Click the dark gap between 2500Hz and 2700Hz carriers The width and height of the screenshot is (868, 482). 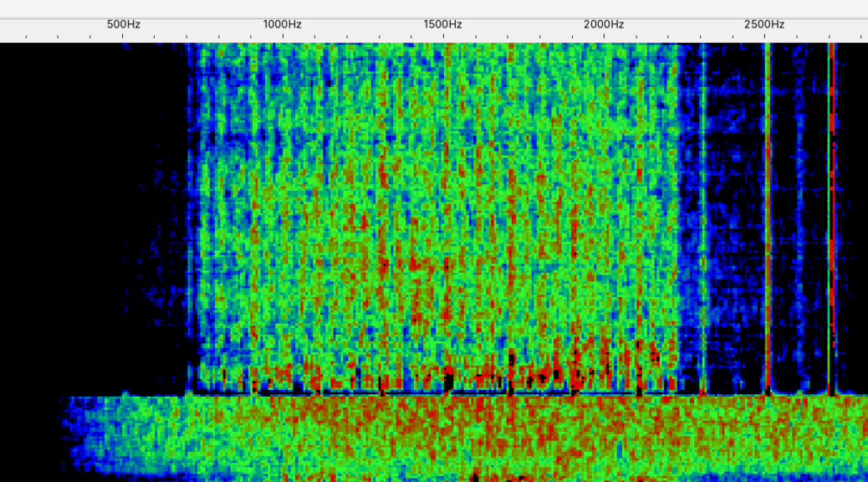799,209
